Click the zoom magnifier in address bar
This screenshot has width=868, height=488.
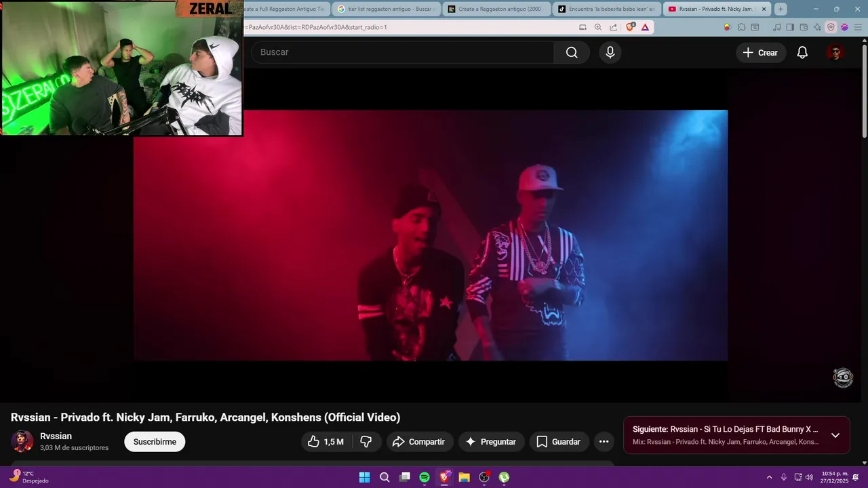pyautogui.click(x=598, y=27)
